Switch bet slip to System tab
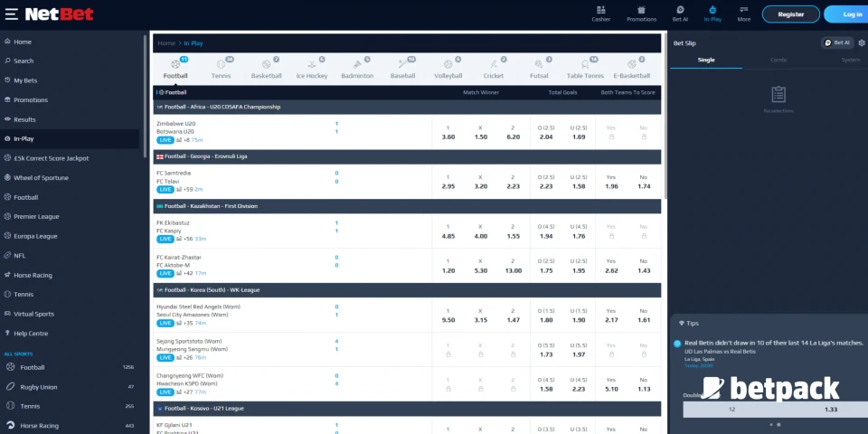Viewport: 868px width, 434px height. click(850, 60)
